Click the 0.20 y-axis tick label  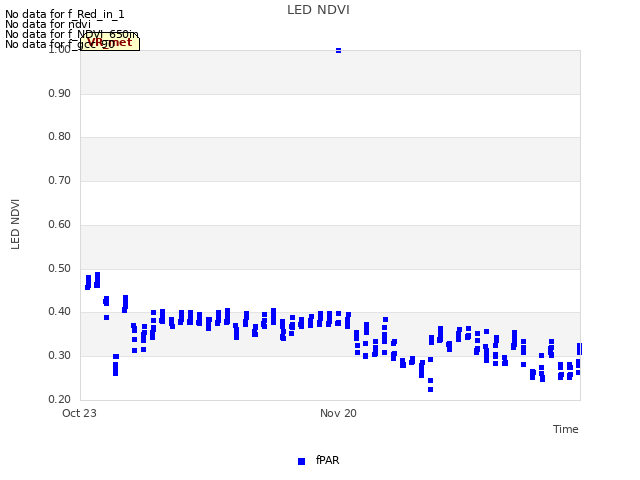(59, 399)
